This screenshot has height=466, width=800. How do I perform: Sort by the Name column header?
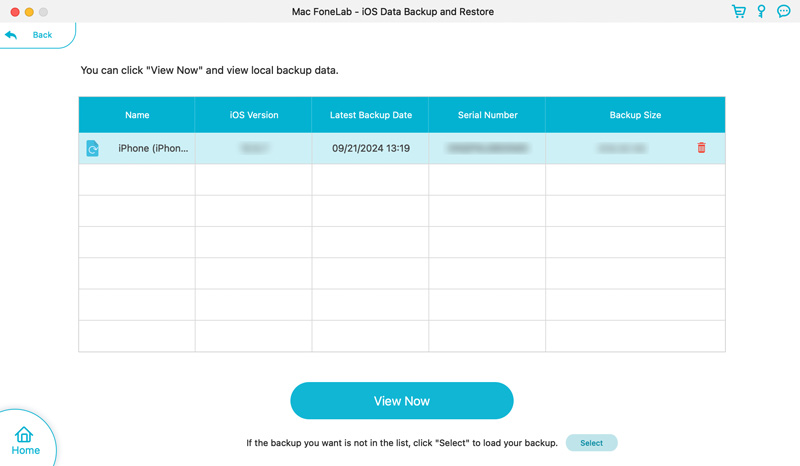pos(137,115)
